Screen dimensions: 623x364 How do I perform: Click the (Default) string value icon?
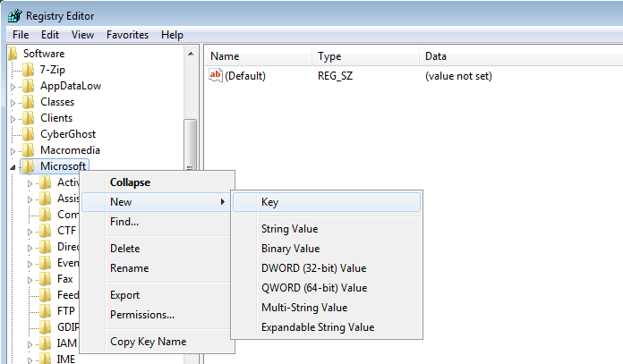coord(215,76)
